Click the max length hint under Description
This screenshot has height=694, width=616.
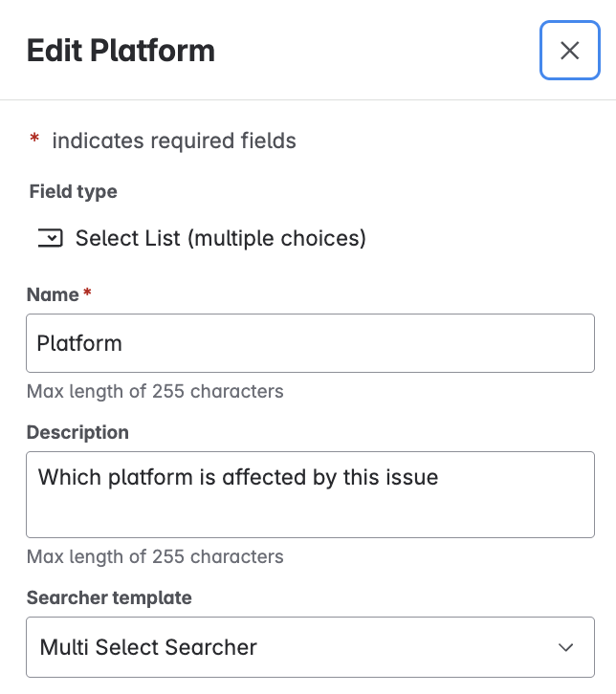[x=155, y=556]
